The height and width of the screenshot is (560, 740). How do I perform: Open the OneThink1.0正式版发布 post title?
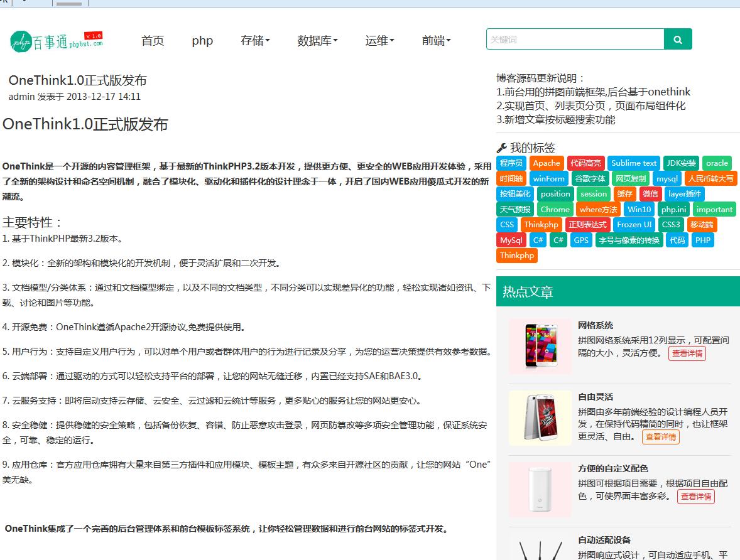[x=78, y=80]
